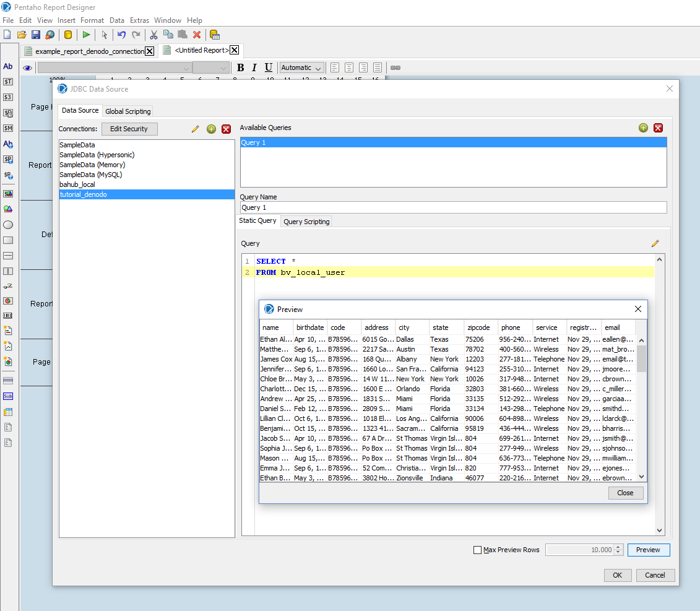Set right text alignment
The width and height of the screenshot is (700, 611).
coord(363,67)
